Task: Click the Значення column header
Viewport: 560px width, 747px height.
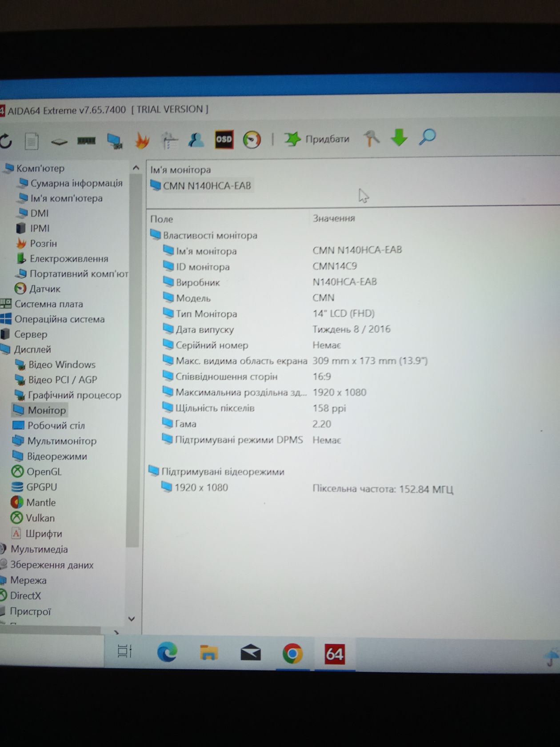Action: pyautogui.click(x=334, y=218)
